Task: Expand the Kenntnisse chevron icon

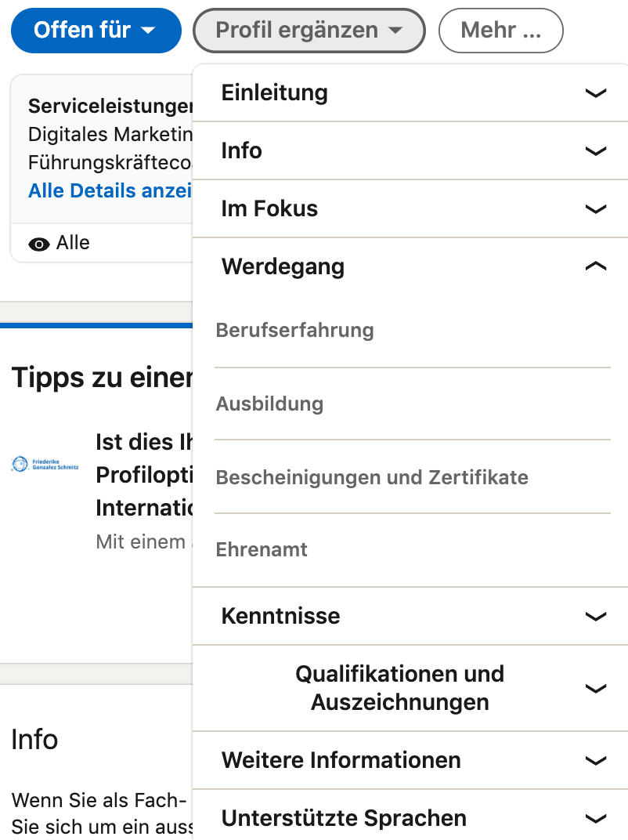Action: pos(595,617)
